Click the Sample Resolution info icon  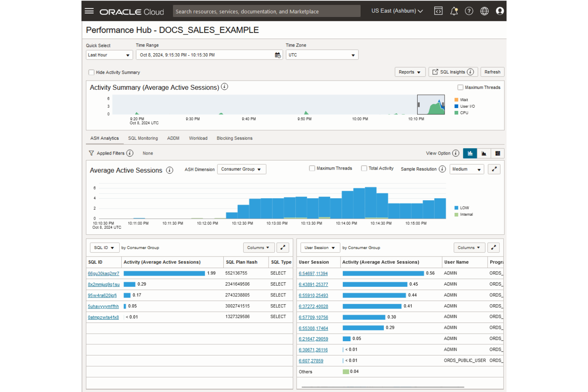click(442, 169)
